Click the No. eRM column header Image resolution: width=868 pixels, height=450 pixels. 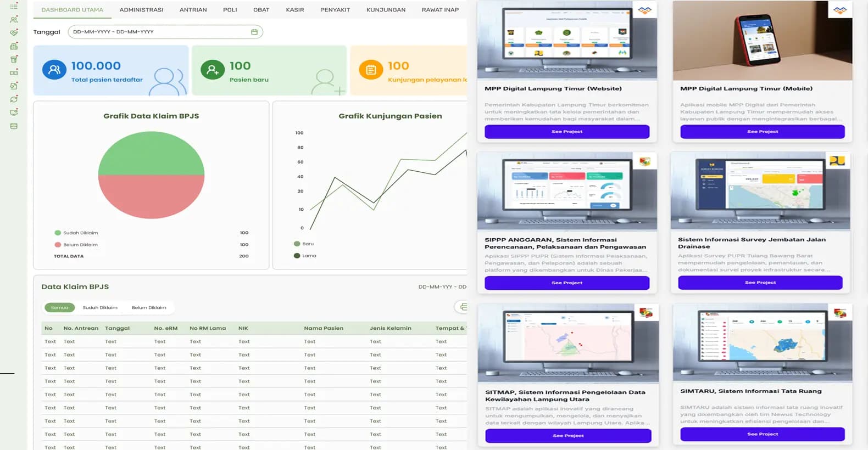tap(166, 328)
